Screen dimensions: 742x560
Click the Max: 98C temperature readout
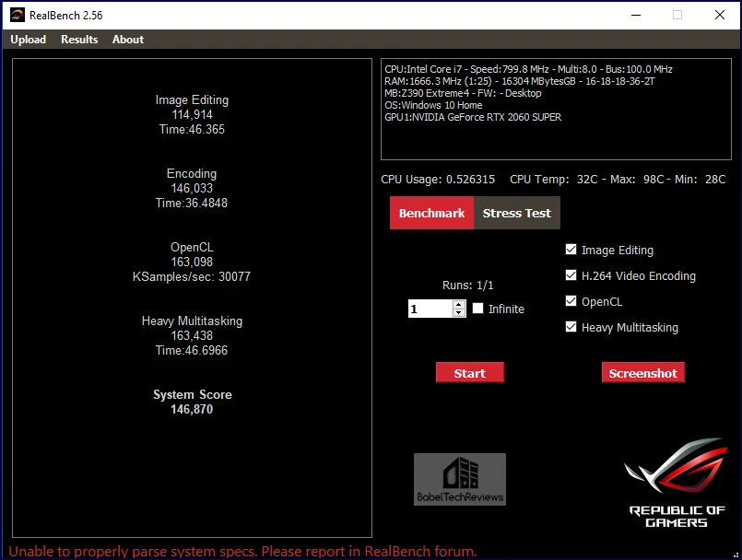pyautogui.click(x=636, y=180)
